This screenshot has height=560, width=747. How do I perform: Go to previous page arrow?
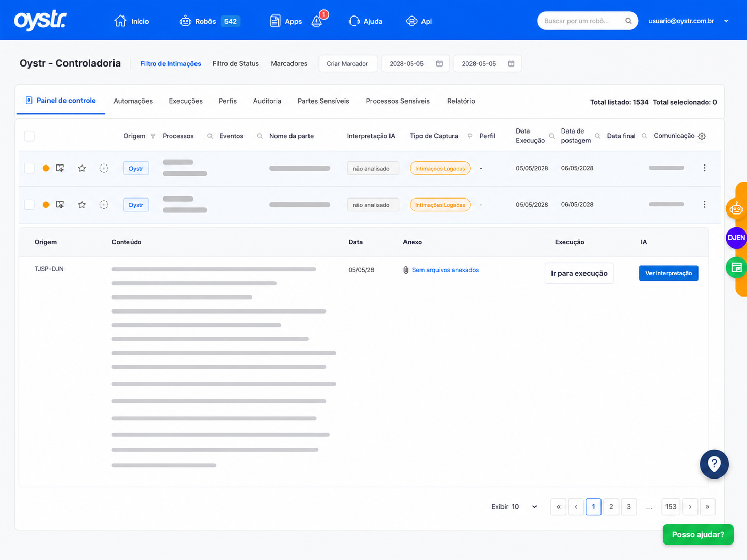[576, 507]
